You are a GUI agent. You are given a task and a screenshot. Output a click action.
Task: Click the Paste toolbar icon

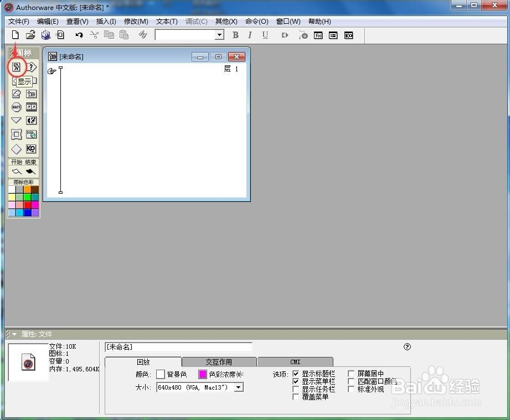tap(124, 35)
